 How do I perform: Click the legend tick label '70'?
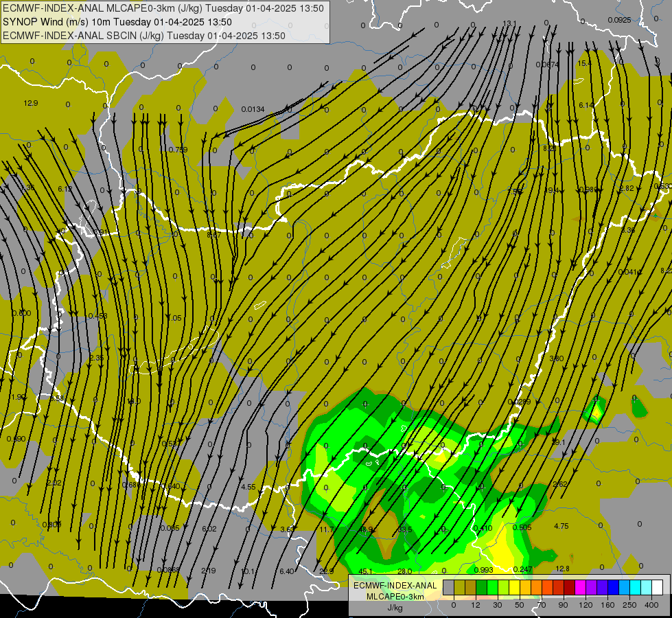pyautogui.click(x=542, y=605)
